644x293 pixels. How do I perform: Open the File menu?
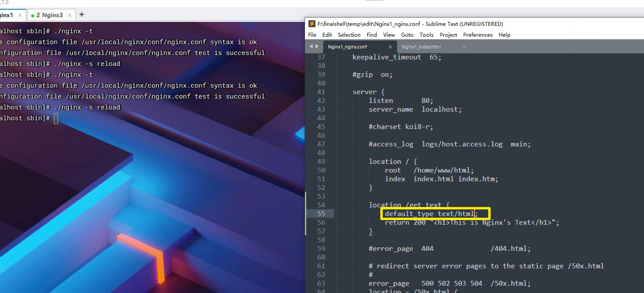tap(312, 35)
